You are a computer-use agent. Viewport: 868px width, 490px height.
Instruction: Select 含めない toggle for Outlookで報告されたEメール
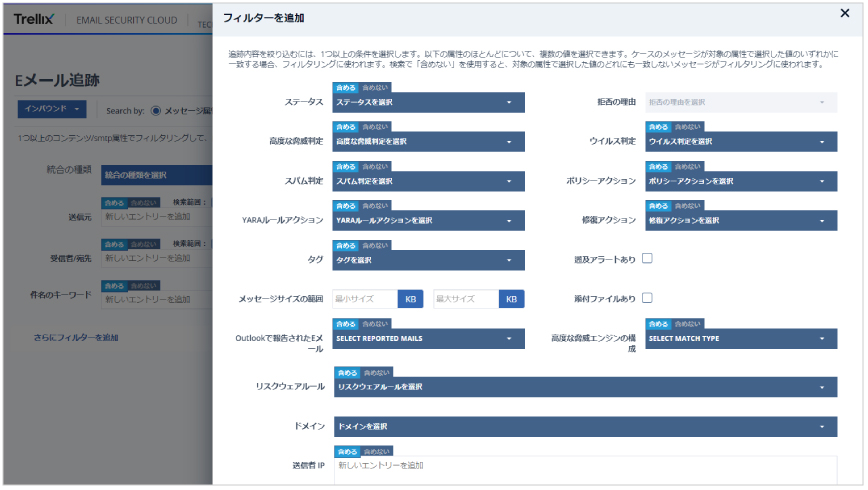375,324
